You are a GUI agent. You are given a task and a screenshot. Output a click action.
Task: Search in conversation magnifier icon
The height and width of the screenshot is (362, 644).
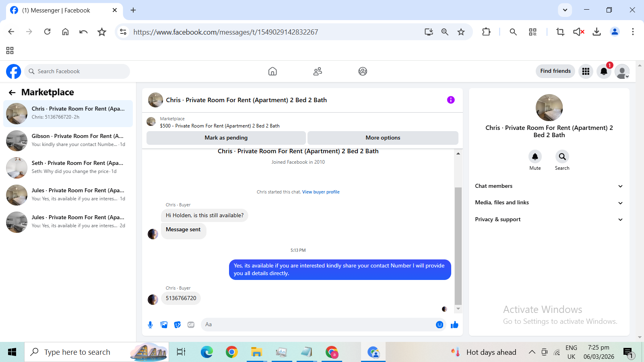point(562,156)
